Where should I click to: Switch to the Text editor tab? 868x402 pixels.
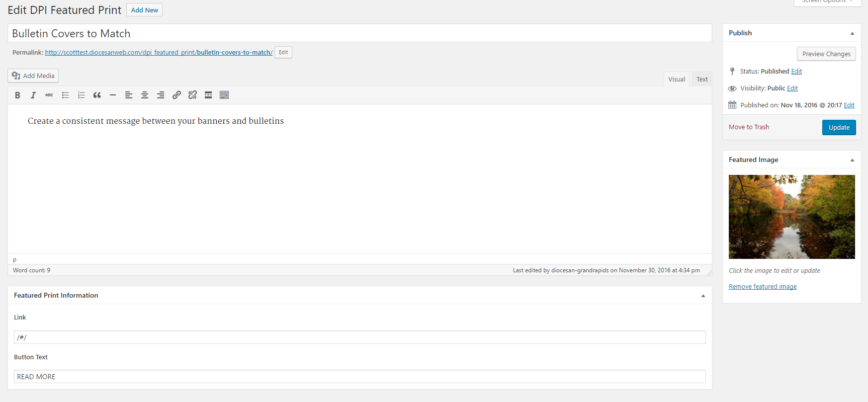702,80
